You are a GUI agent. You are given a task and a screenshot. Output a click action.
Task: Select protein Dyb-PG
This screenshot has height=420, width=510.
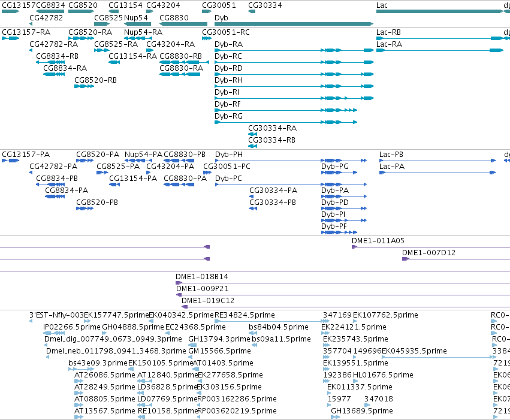[335, 167]
